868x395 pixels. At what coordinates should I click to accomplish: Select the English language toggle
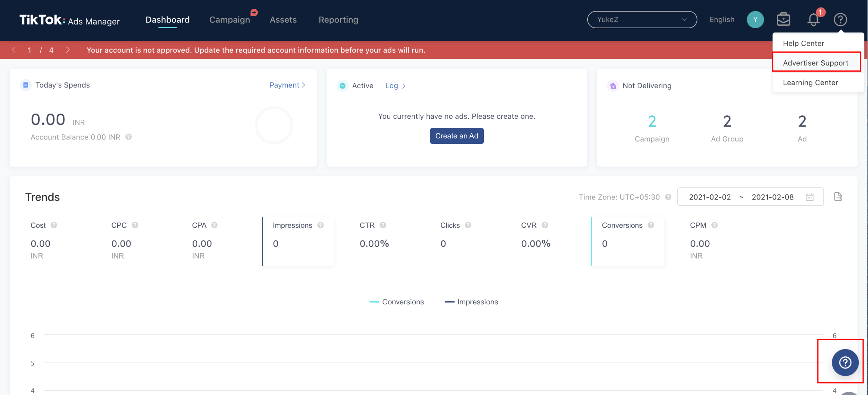tap(723, 19)
